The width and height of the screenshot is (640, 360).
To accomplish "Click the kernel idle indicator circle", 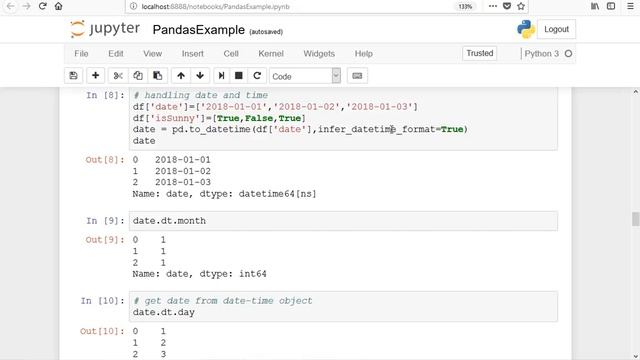I will [568, 53].
